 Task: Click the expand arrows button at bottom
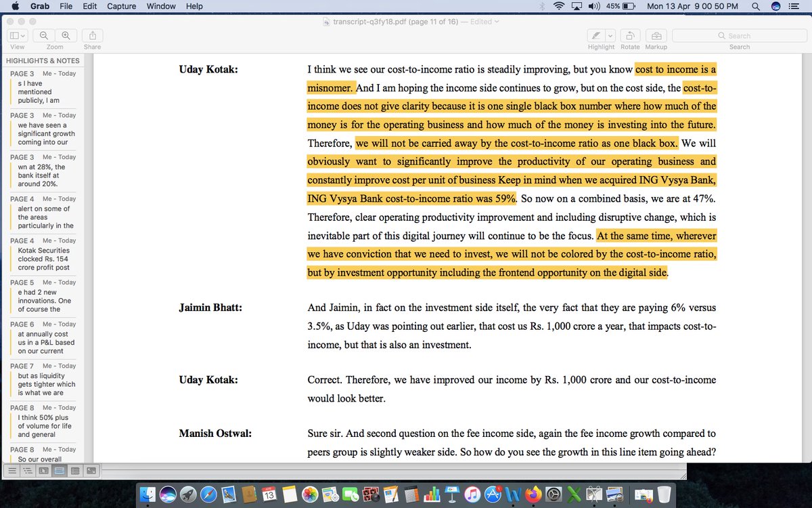click(91, 470)
